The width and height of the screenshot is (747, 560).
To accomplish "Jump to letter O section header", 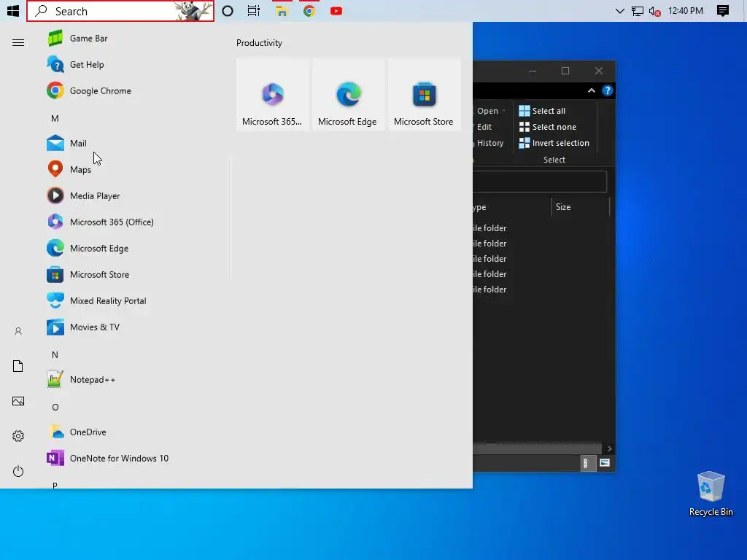I will [x=55, y=407].
